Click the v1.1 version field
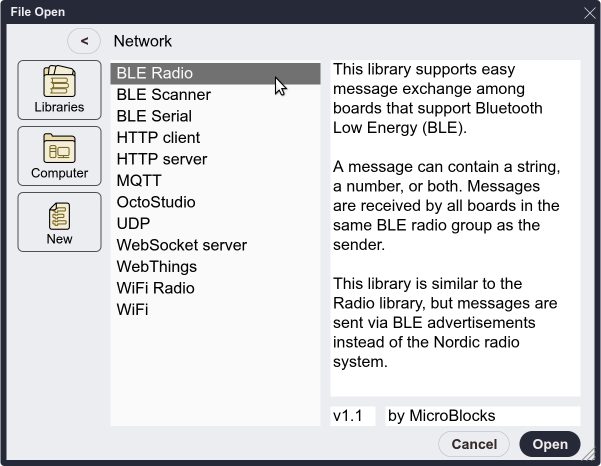 pyautogui.click(x=353, y=416)
